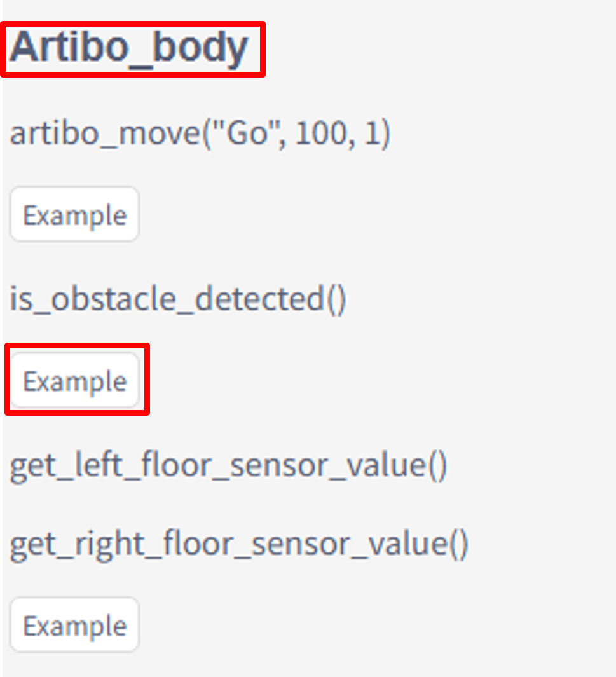
Task: Click the get_left_floor_sensor_value() entry
Action: pos(228,465)
